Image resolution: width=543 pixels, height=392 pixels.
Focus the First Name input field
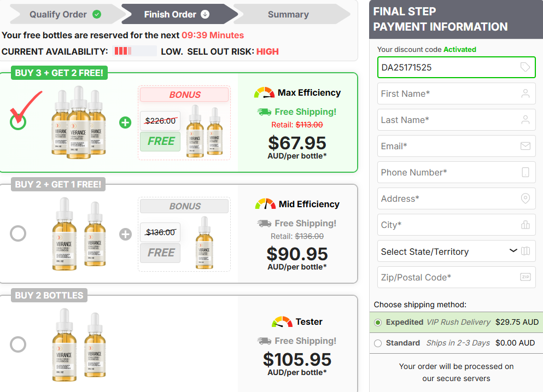[456, 93]
